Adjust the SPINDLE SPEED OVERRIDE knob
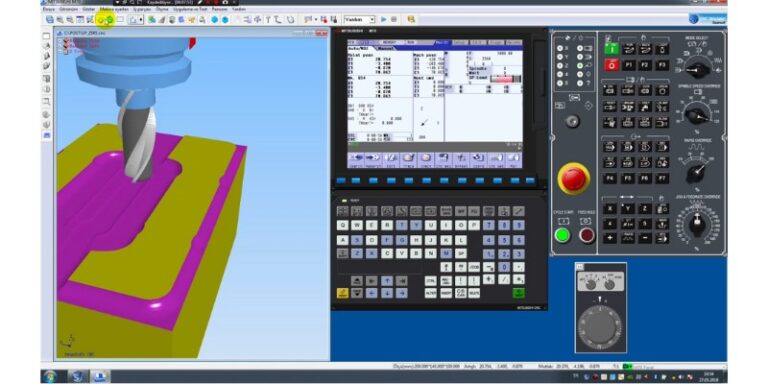This screenshot has height=384, width=768. (697, 116)
